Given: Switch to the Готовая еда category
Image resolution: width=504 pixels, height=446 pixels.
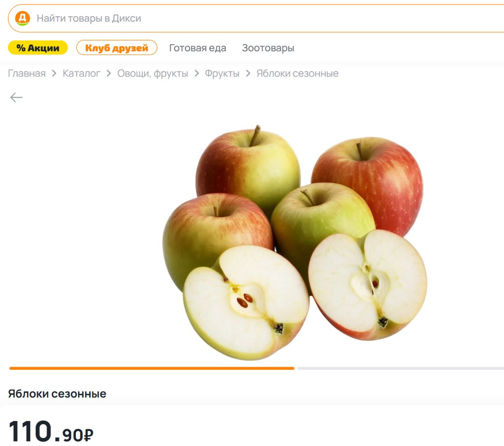Looking at the screenshot, I should tap(198, 48).
